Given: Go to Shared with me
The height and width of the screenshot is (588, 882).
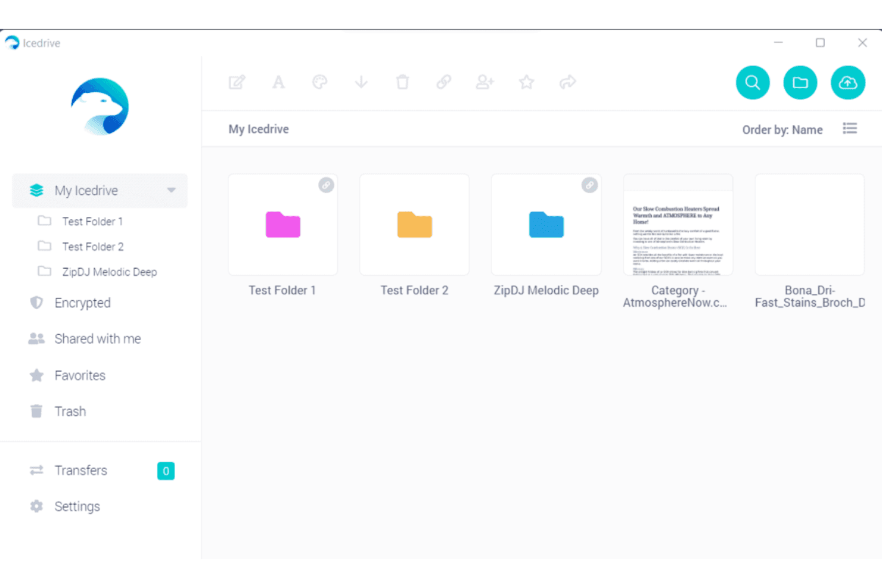Looking at the screenshot, I should click(98, 339).
